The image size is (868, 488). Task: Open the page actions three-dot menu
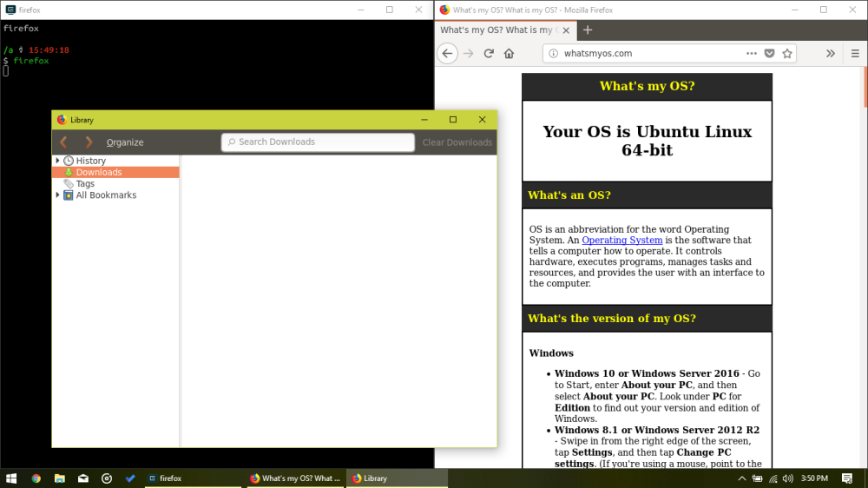[751, 53]
